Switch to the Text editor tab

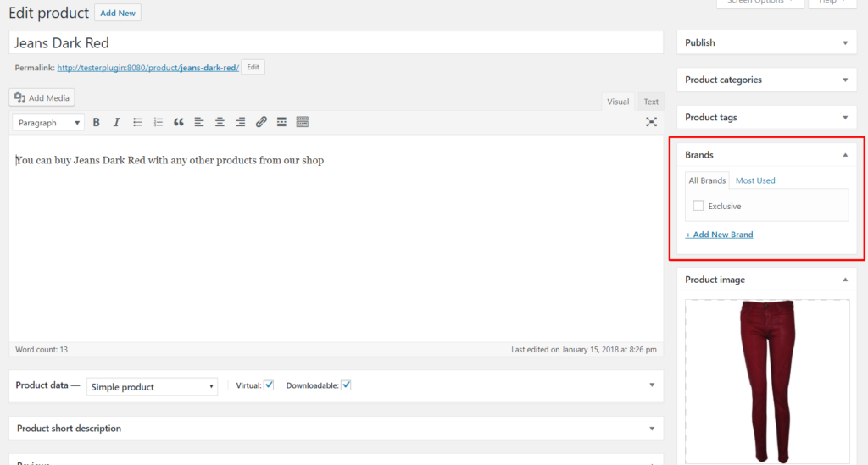(x=651, y=102)
